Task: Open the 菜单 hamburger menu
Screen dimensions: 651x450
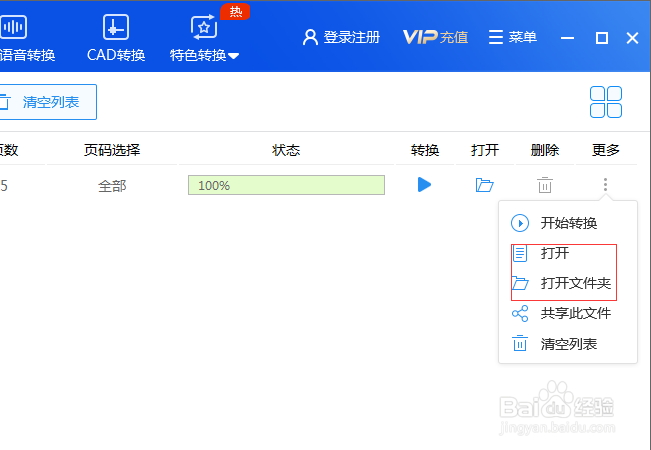Action: click(x=512, y=37)
